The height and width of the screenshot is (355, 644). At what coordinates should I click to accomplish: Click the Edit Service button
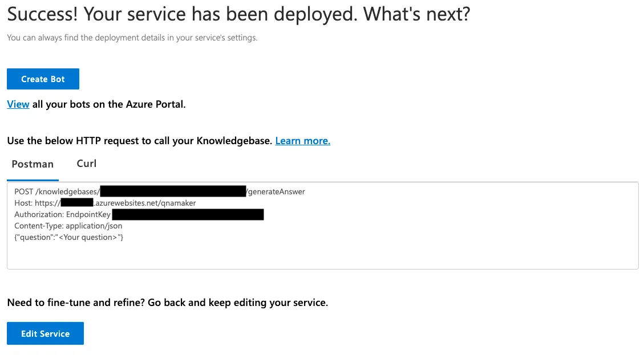click(45, 333)
